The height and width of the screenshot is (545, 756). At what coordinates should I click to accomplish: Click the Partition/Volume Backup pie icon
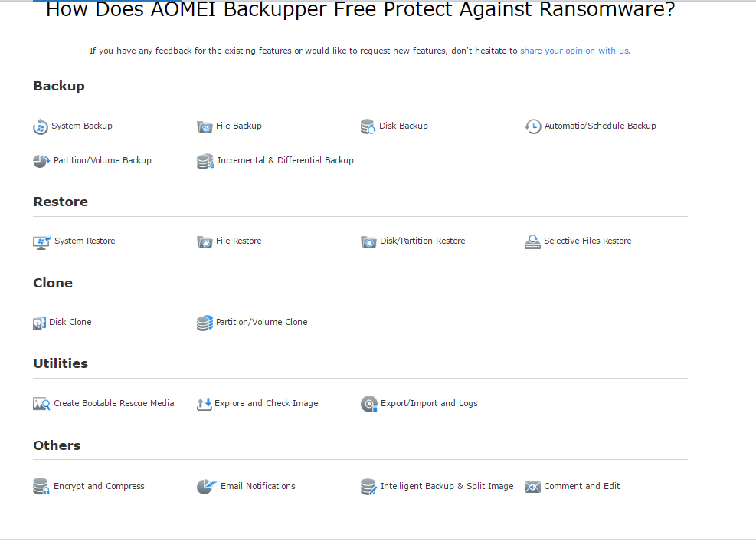(x=41, y=161)
